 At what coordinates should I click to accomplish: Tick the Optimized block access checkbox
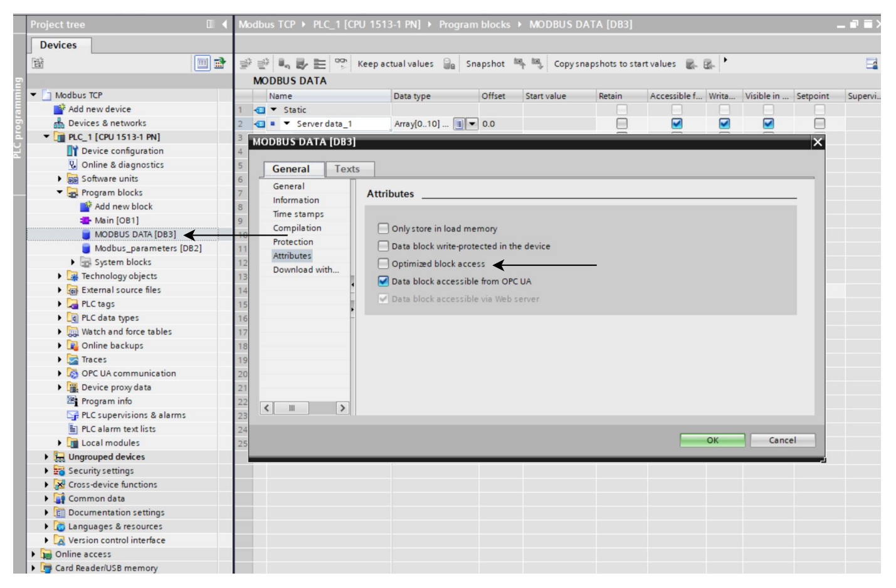tap(383, 264)
